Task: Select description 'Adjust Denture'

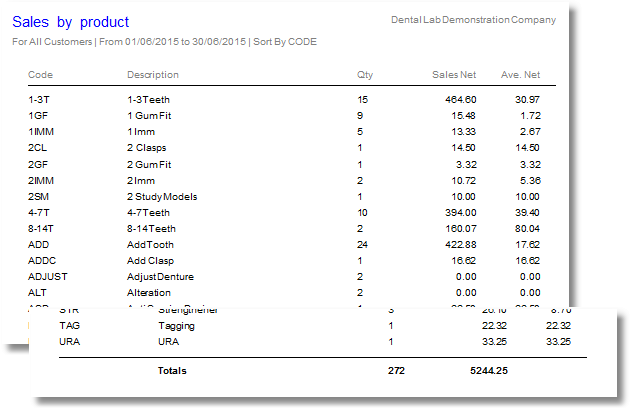Action: (160, 277)
